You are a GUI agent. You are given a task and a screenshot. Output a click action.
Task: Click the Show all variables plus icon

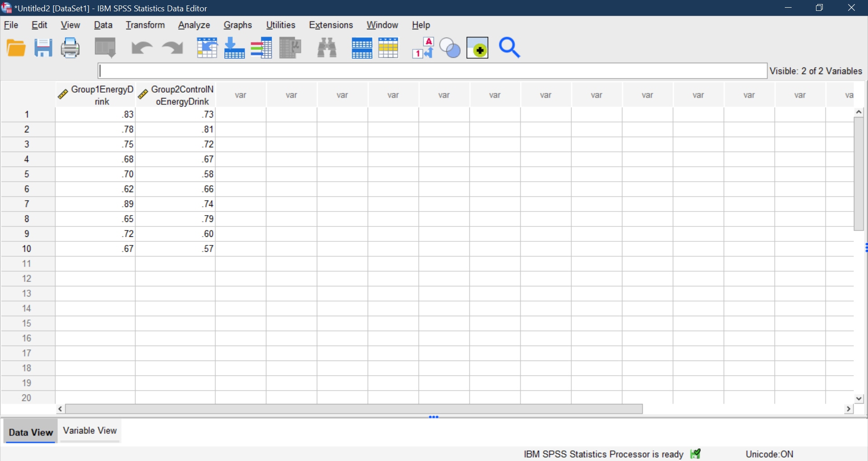(478, 48)
